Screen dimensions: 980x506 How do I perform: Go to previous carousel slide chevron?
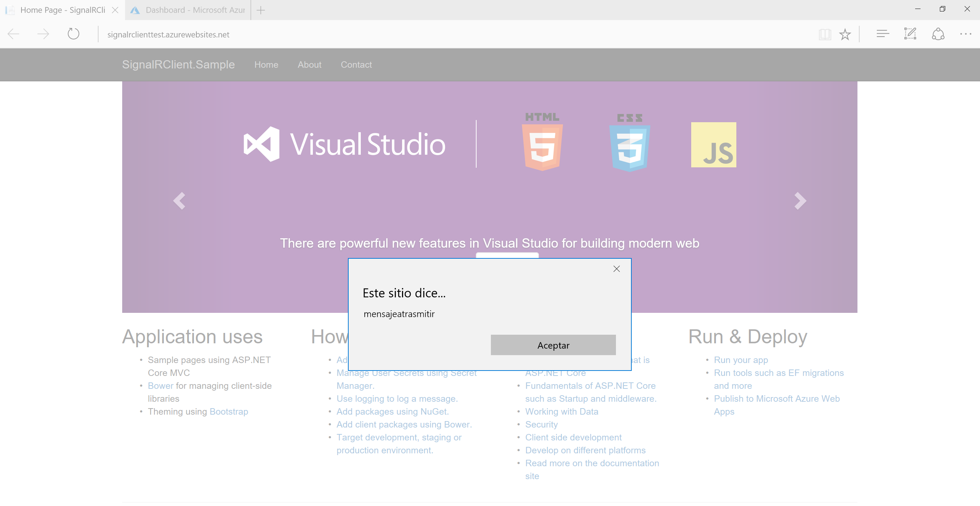(179, 200)
